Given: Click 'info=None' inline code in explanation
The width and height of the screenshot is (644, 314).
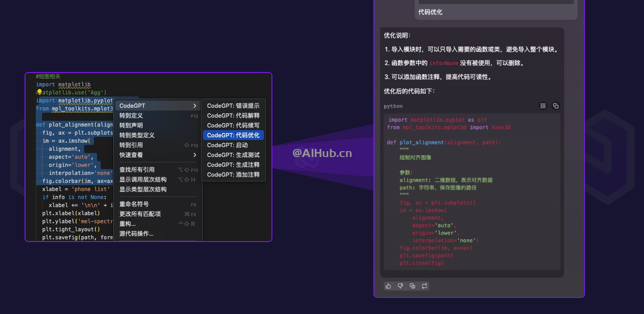Looking at the screenshot, I should pyautogui.click(x=444, y=63).
